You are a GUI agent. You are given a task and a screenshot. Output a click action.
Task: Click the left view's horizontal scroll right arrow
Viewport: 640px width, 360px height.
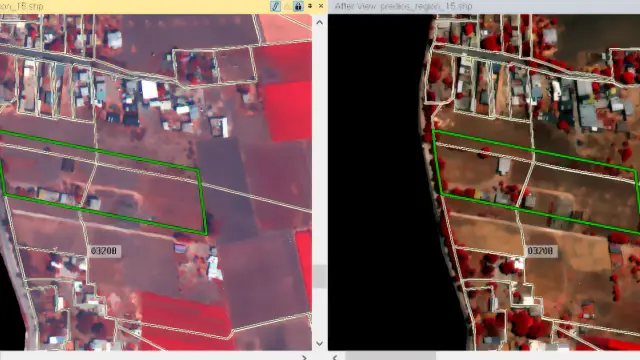click(304, 357)
